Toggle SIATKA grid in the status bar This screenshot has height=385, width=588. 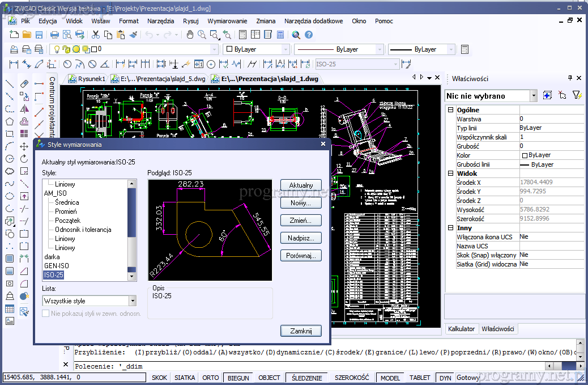tap(185, 378)
